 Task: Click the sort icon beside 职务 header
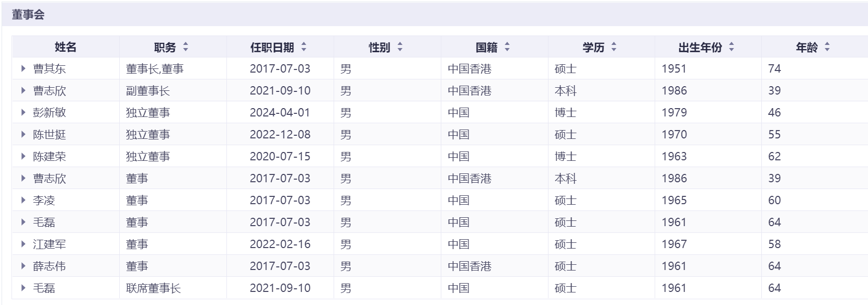tap(185, 48)
